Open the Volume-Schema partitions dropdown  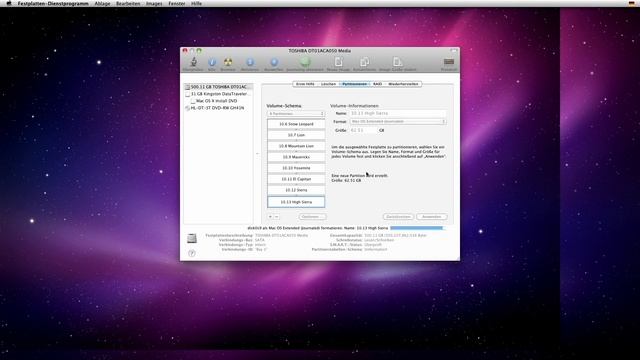[296, 113]
